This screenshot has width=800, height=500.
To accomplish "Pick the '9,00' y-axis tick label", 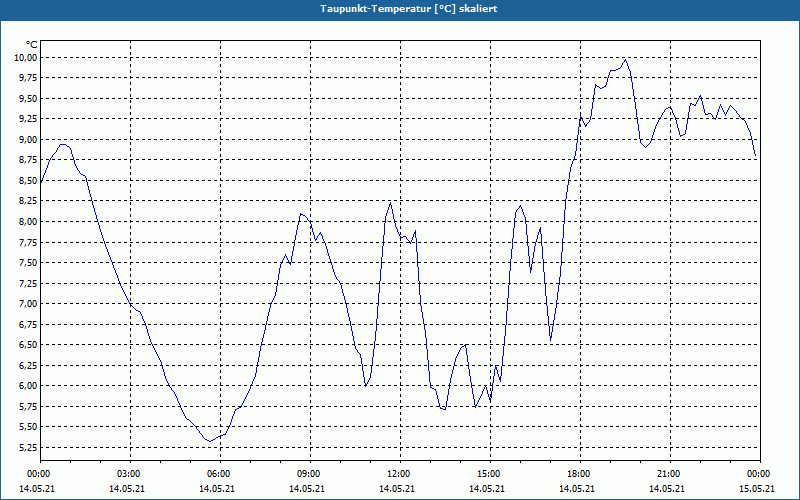I will [27, 140].
